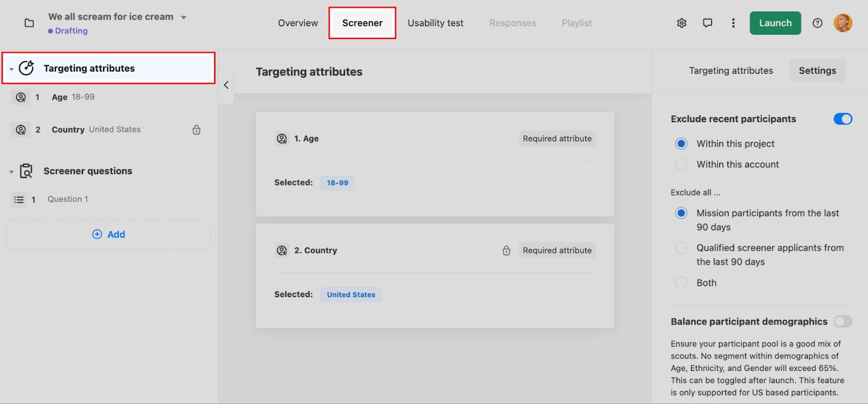Disable the Exclude recent participants toggle
This screenshot has height=404, width=868.
[843, 119]
